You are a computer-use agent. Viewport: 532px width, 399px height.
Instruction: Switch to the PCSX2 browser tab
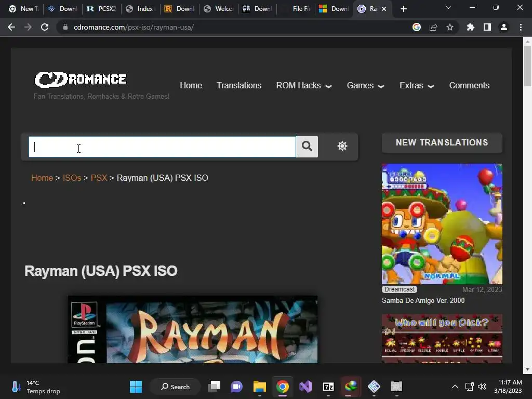[x=101, y=9]
